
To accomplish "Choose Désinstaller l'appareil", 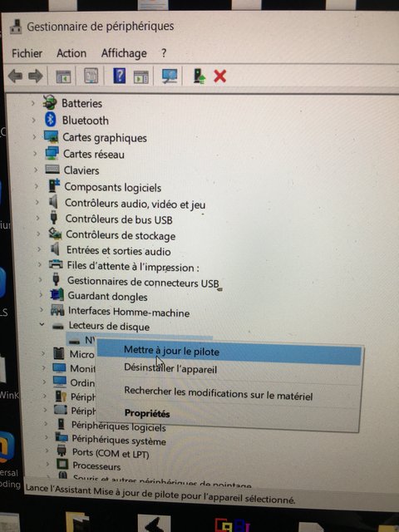I will pos(170,369).
